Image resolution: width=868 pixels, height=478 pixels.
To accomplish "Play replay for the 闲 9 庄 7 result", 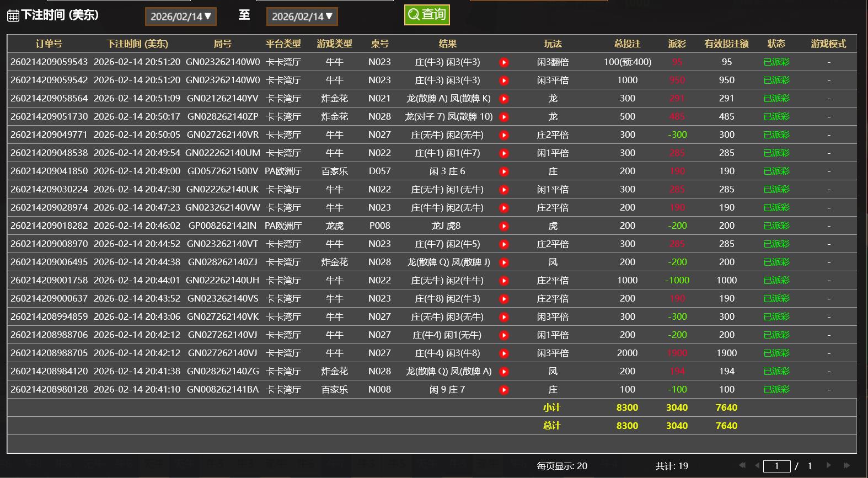I will pyautogui.click(x=503, y=390).
